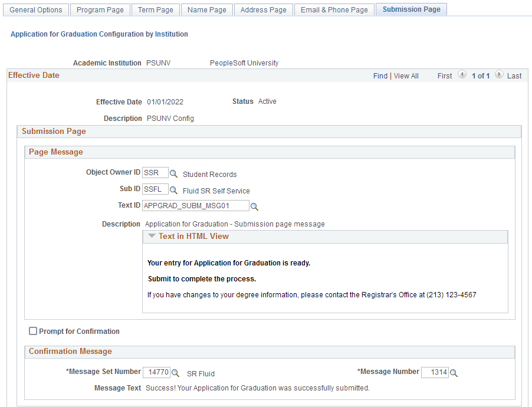Open lookup for Object Owner ID

pos(173,174)
